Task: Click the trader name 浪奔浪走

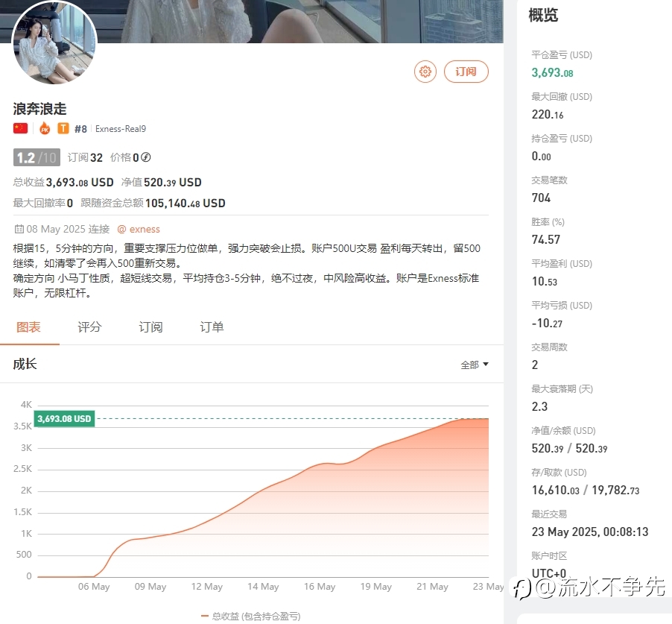Action: click(39, 109)
